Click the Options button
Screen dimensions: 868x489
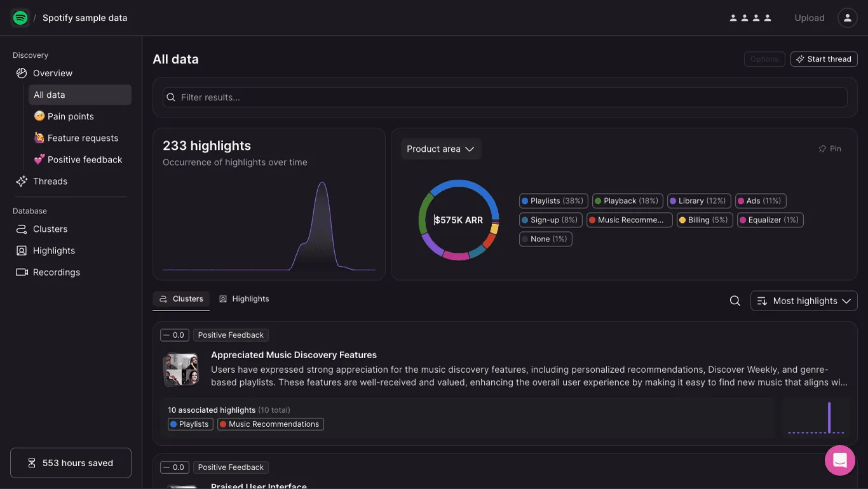(x=764, y=59)
